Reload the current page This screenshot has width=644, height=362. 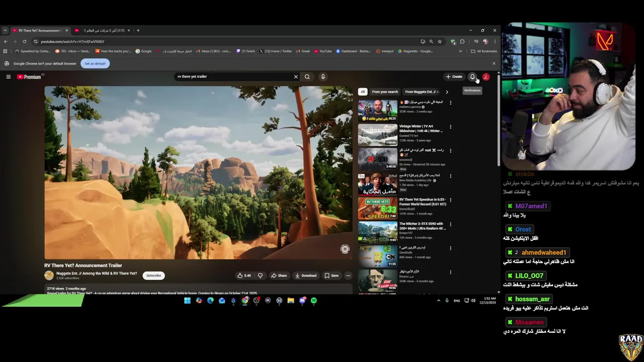point(24,42)
